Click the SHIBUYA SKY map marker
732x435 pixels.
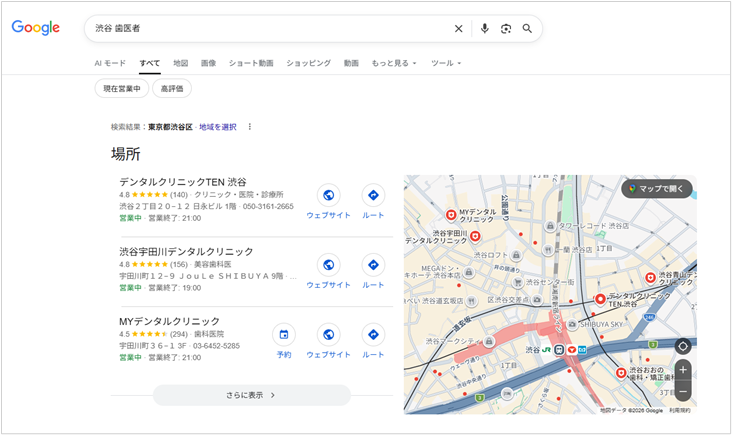pyautogui.click(x=572, y=324)
